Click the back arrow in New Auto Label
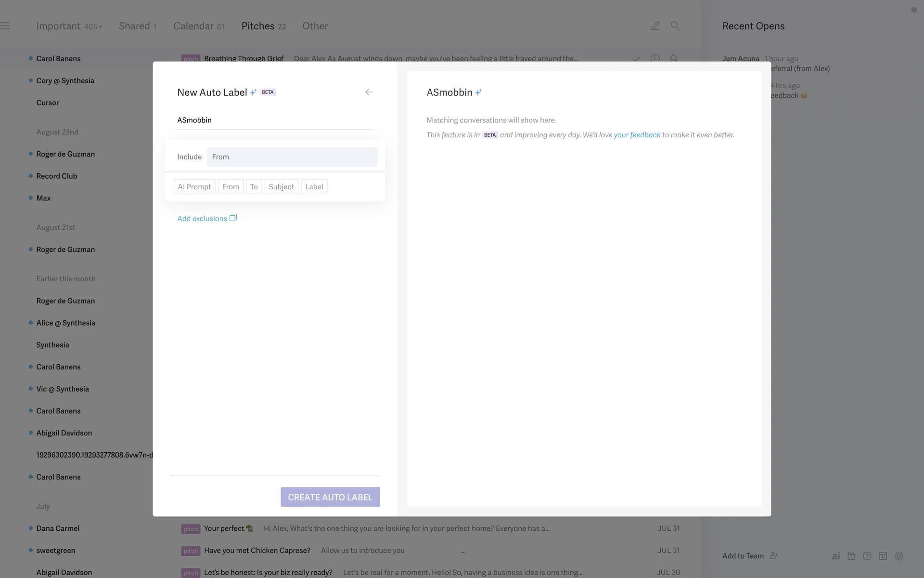This screenshot has height=578, width=924. 369,92
